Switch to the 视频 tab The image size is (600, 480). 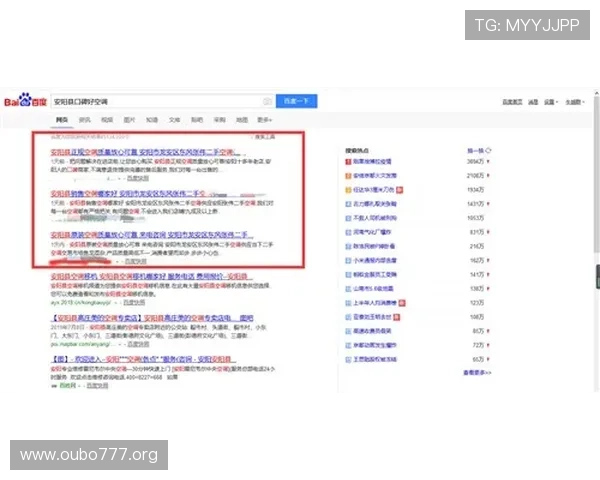[x=107, y=120]
